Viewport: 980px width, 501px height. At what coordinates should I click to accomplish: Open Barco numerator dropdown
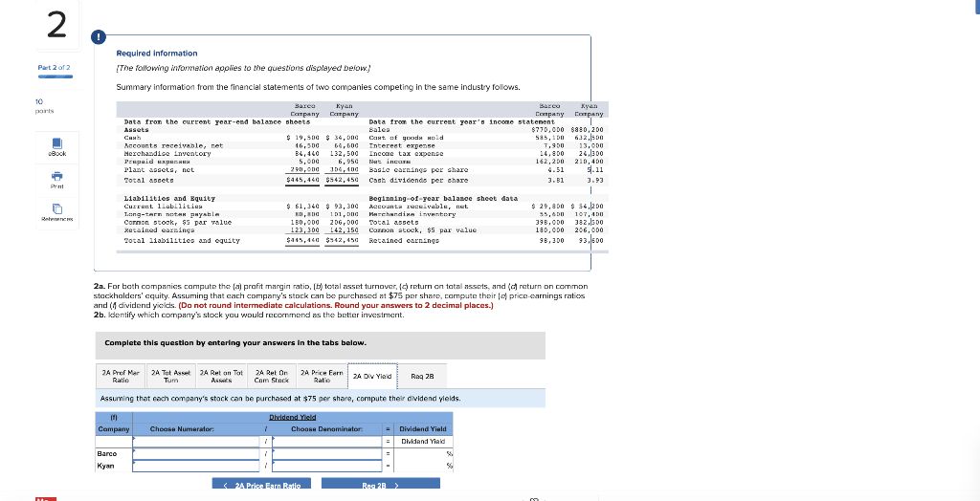tap(196, 453)
